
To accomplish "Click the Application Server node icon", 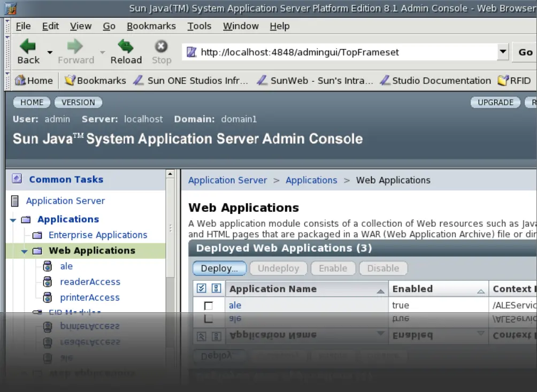I will (16, 201).
